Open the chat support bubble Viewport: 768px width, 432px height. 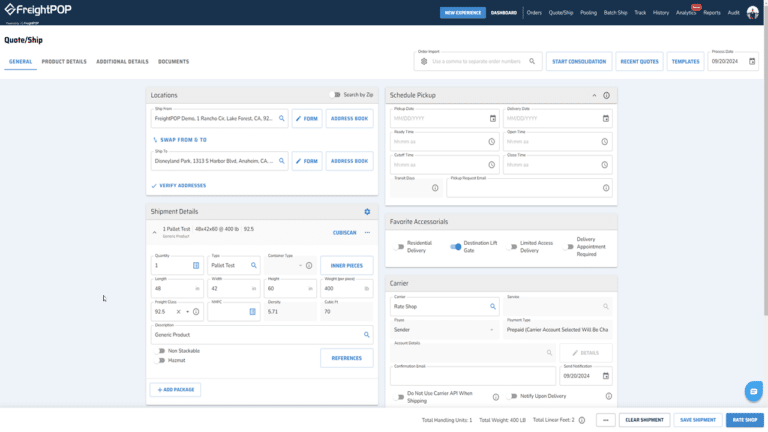coord(753,391)
